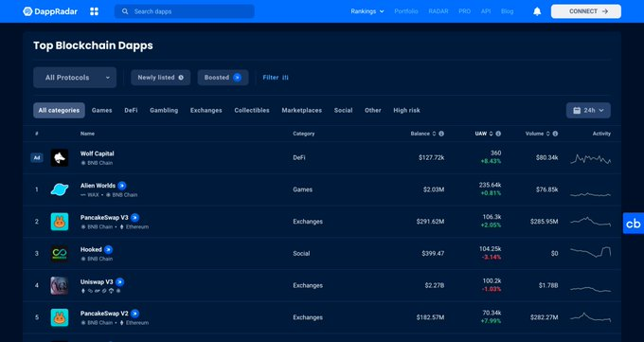
Task: Open notifications bell icon
Action: tap(537, 11)
